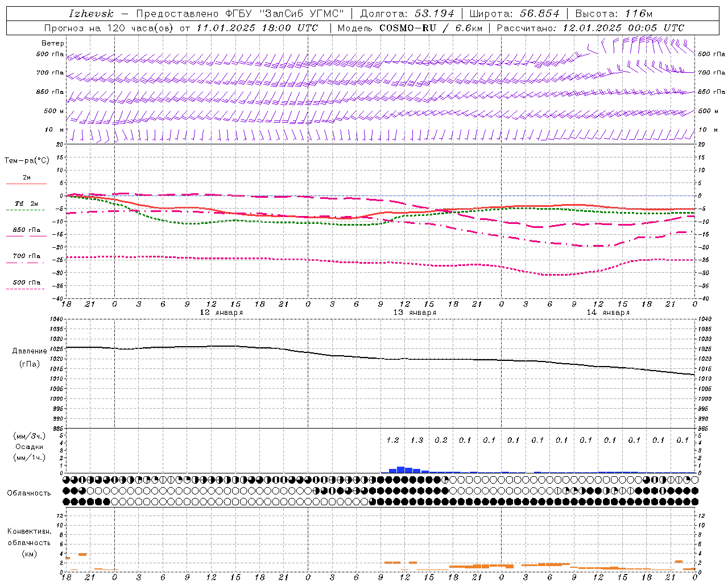This screenshot has height=582, width=728.
Task: Click the Ветер wind panel label
Action: tap(53, 43)
